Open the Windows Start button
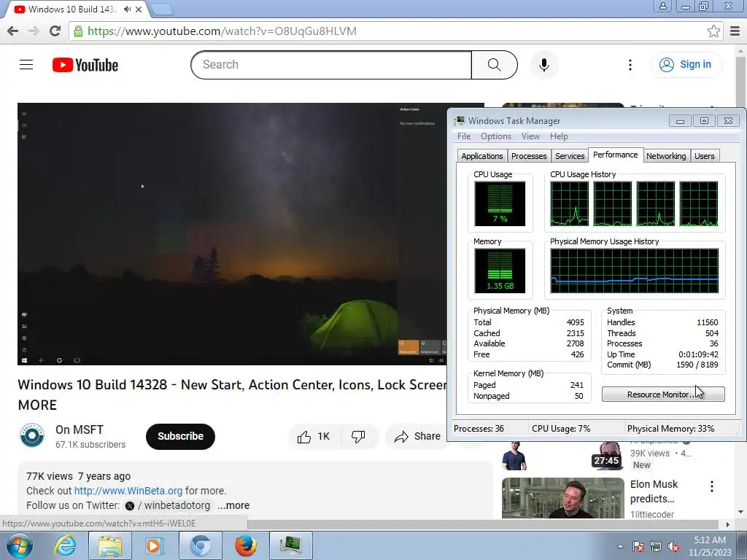The image size is (747, 560). click(19, 545)
